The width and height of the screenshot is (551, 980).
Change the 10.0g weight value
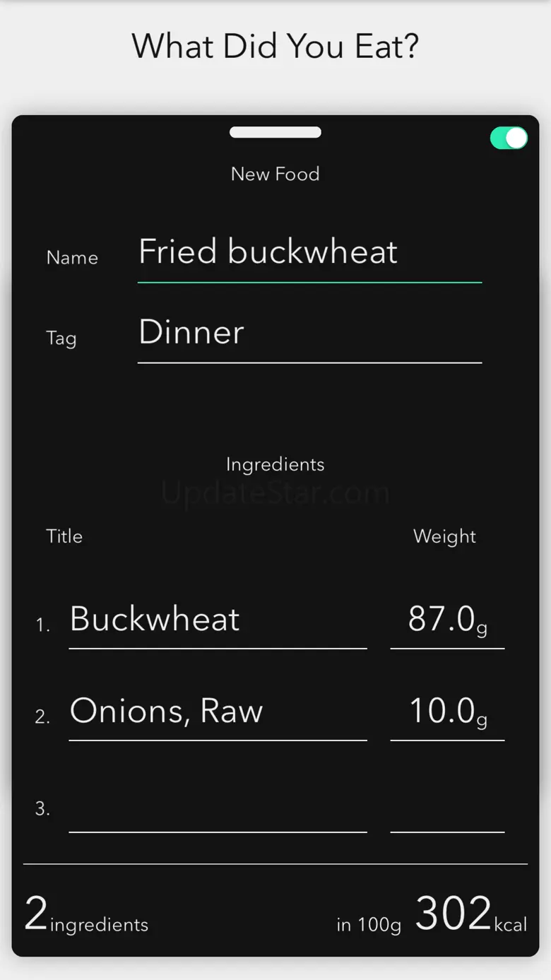[x=447, y=712]
